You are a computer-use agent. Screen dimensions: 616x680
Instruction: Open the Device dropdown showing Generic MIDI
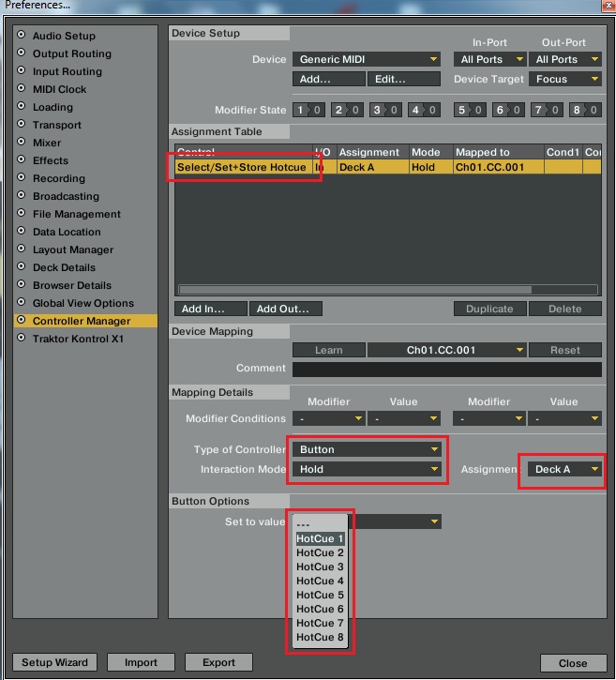(367, 59)
